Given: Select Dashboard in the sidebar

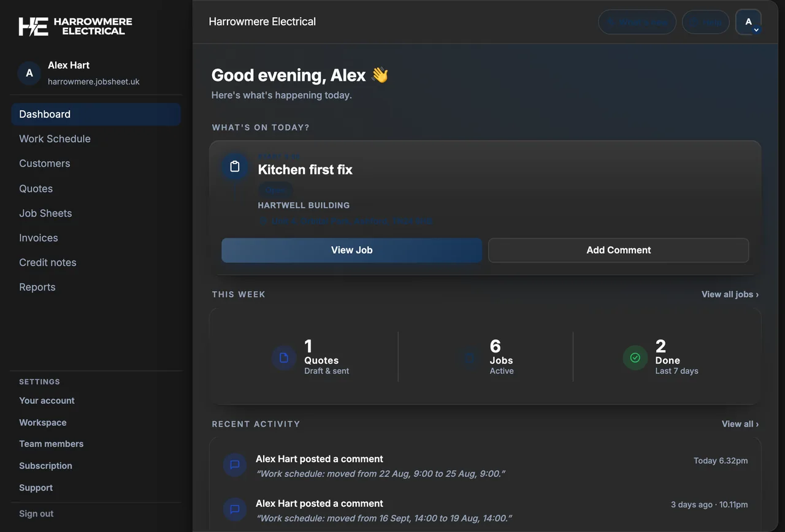Looking at the screenshot, I should [96, 114].
